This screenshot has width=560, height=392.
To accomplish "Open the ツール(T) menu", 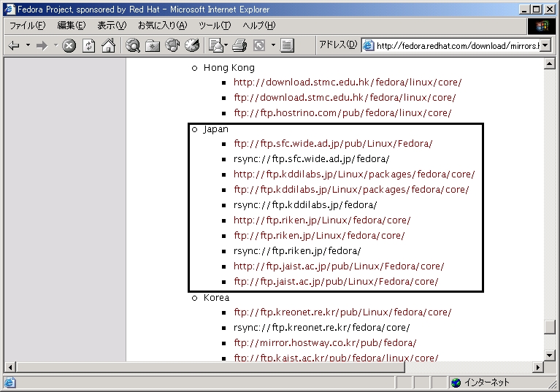I will click(x=215, y=26).
